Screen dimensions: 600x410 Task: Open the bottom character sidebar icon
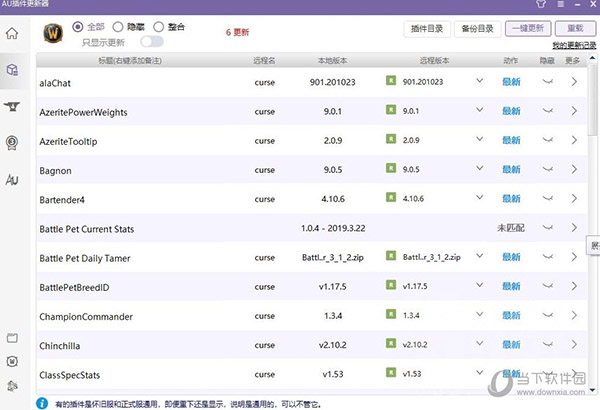[x=12, y=386]
